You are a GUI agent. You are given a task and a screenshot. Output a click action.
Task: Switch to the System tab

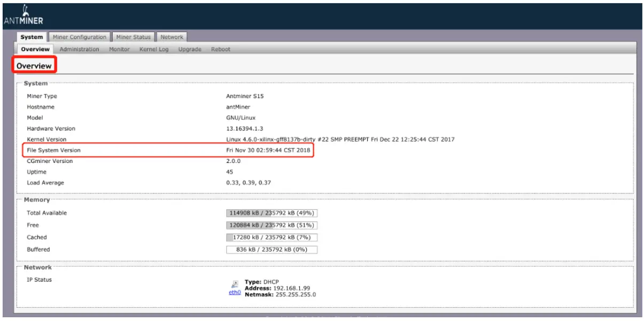[x=32, y=37]
